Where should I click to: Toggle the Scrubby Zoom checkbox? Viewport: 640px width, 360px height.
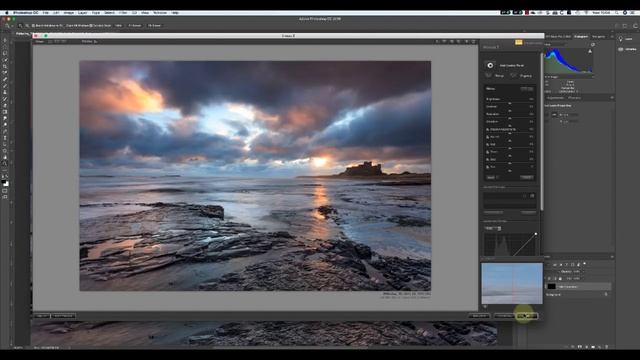[91, 26]
